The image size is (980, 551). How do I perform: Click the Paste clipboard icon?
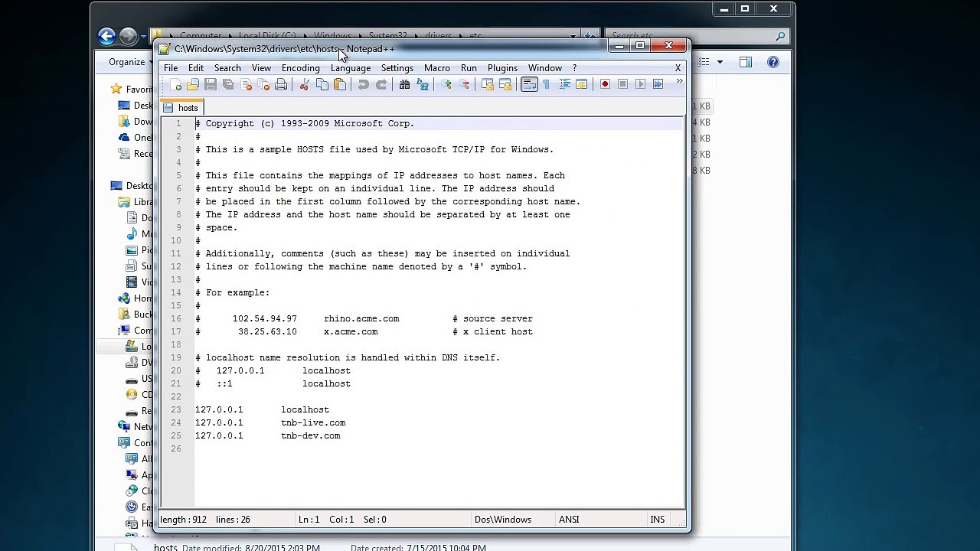click(x=340, y=84)
